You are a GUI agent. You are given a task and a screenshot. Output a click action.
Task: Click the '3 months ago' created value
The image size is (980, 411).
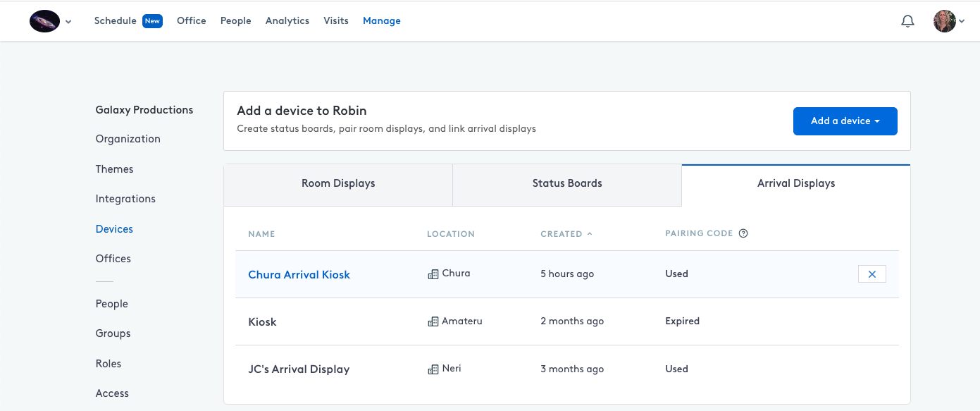[x=572, y=369]
